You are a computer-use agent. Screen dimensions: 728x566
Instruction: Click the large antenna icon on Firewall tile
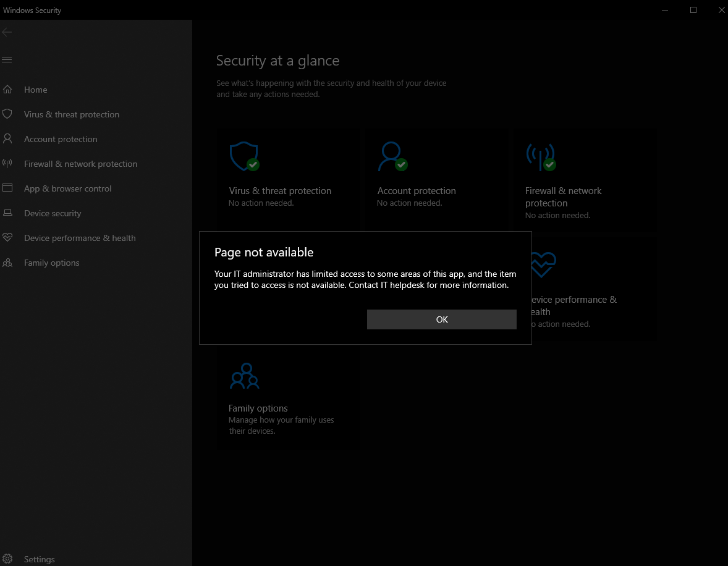[541, 157]
